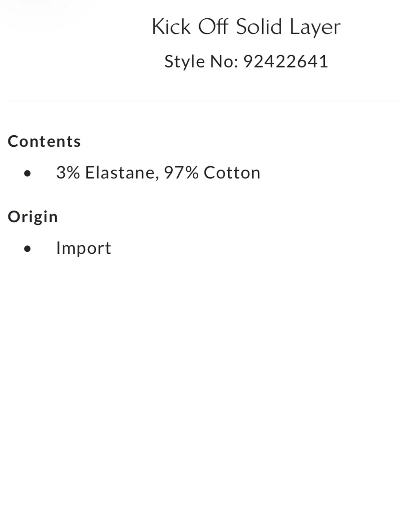Select the word Kick in the title

(171, 27)
